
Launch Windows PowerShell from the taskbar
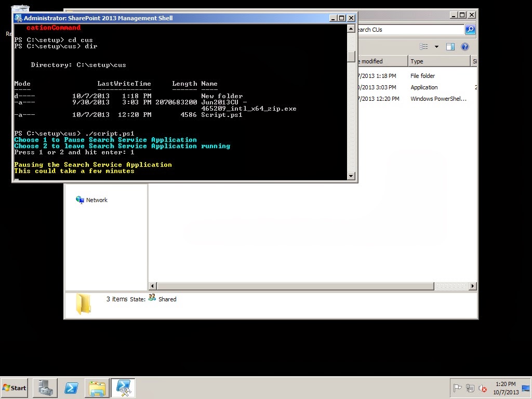pos(71,388)
